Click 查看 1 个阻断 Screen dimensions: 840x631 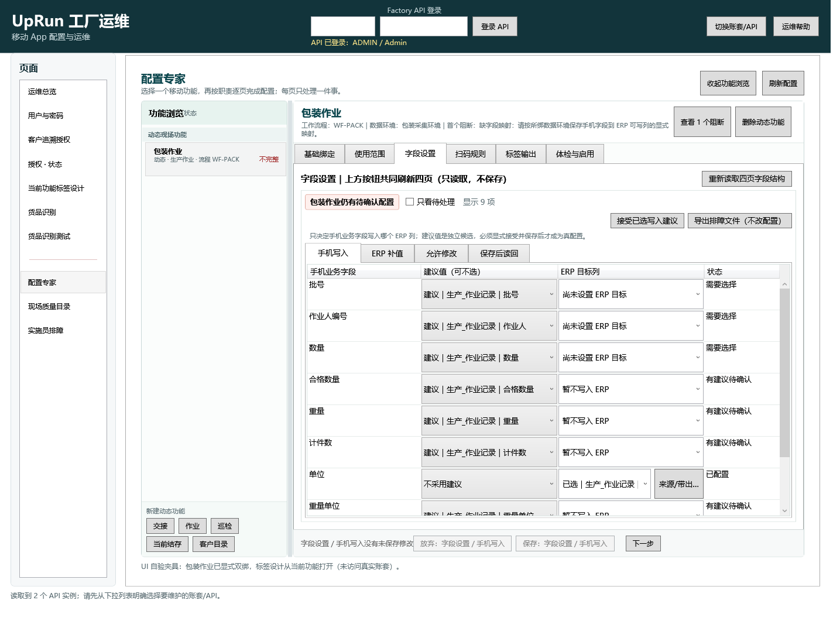click(x=702, y=122)
